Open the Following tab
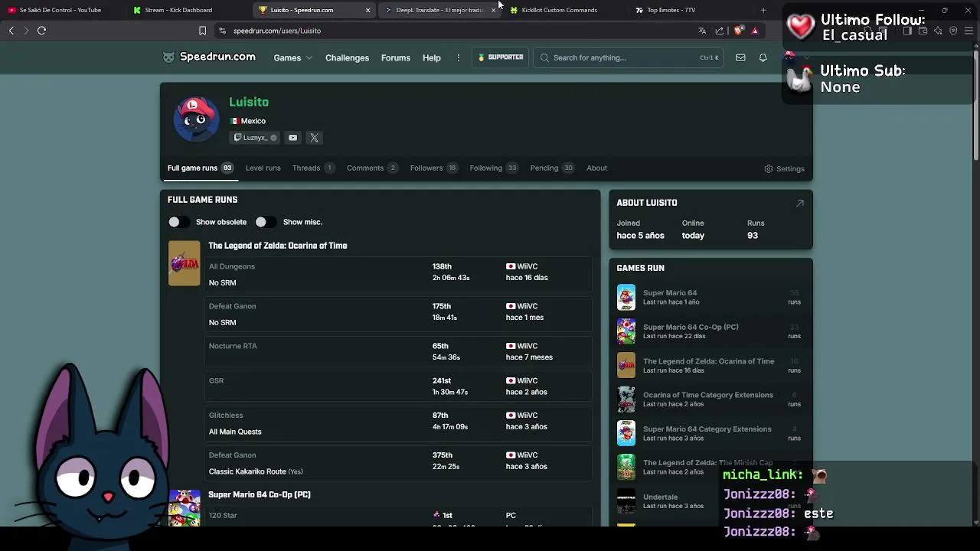 tap(494, 168)
